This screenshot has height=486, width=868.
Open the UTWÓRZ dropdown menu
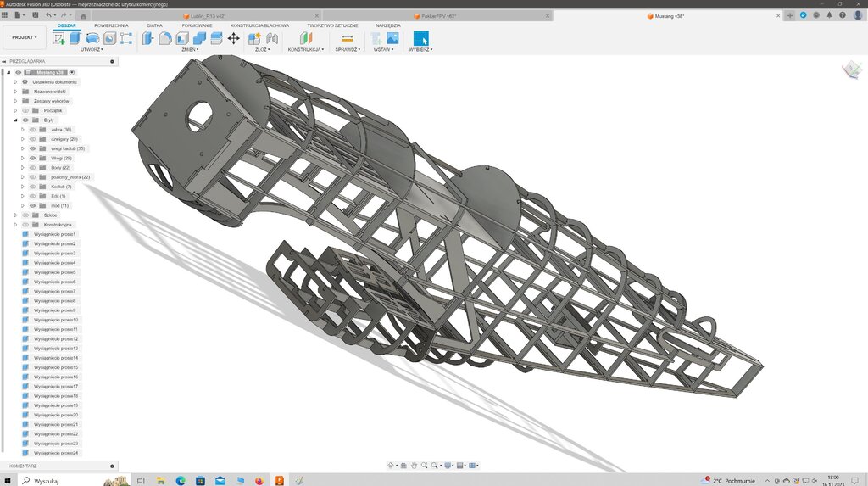(x=91, y=49)
